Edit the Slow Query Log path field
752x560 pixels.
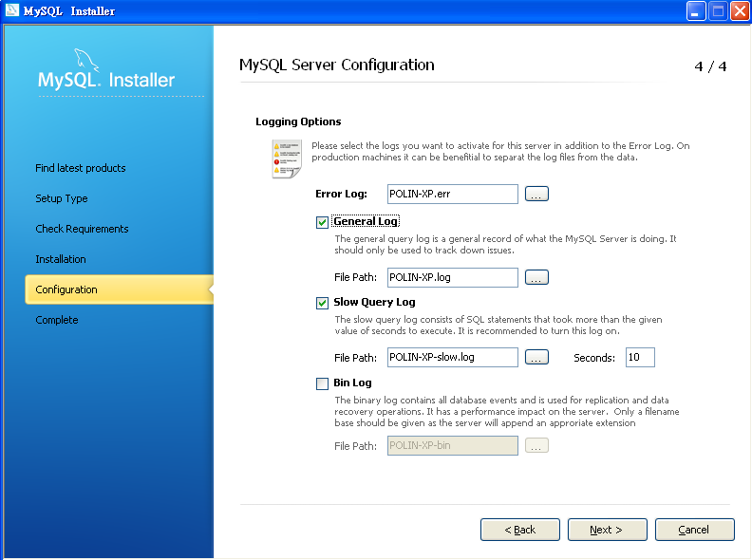[453, 357]
